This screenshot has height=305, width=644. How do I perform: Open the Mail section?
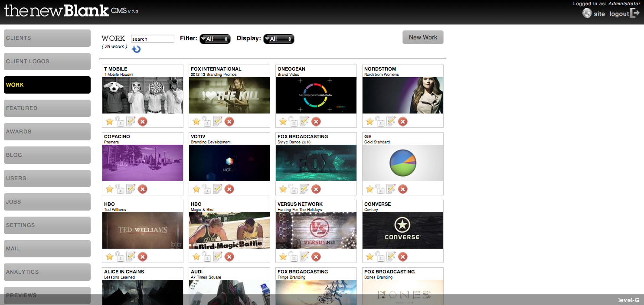click(47, 249)
